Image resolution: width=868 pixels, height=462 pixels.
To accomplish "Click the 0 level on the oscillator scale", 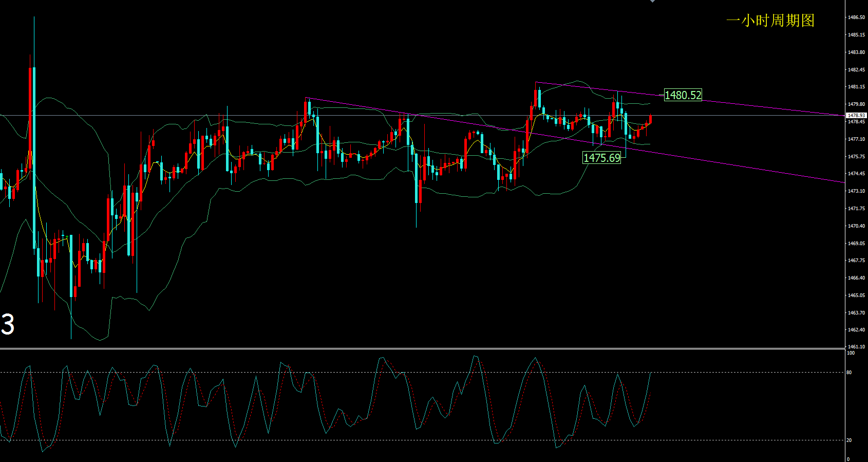I will click(848, 459).
